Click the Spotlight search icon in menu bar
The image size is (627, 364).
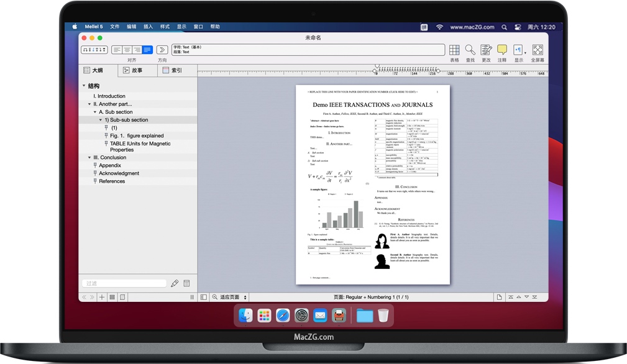point(504,27)
